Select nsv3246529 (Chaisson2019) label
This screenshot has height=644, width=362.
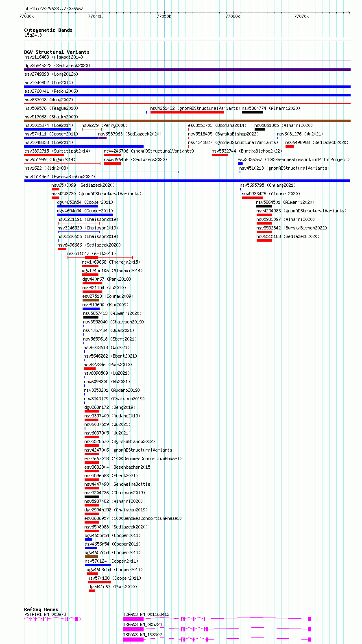coord(88,228)
